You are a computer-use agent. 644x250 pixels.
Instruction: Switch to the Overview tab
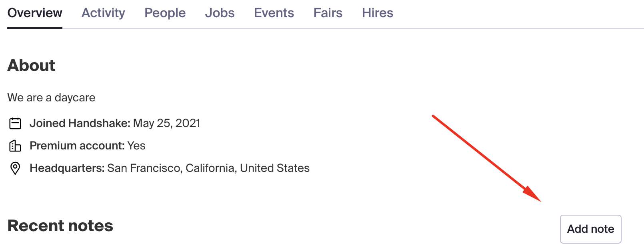pos(35,13)
